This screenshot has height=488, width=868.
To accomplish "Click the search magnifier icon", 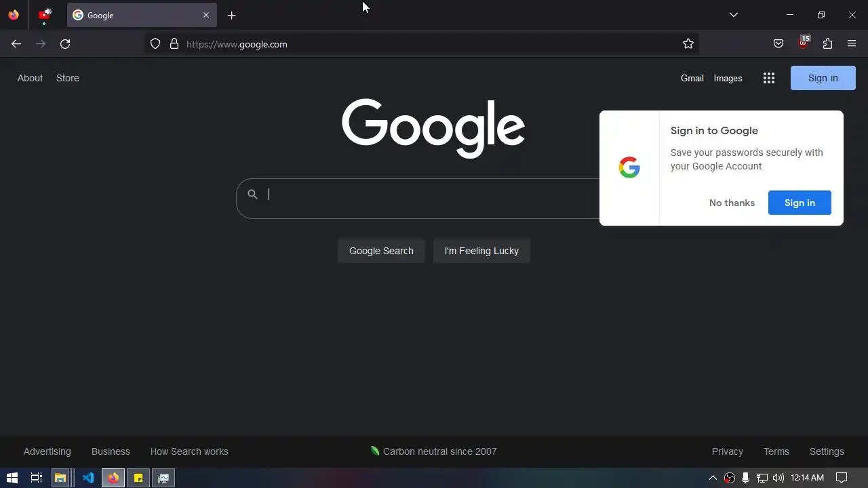I will (x=252, y=194).
